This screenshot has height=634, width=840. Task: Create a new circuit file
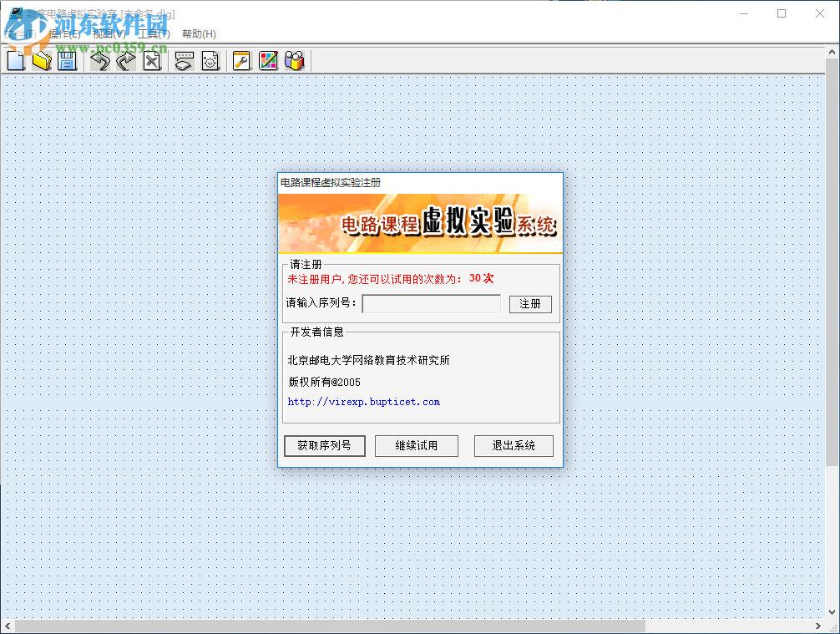click(x=15, y=60)
